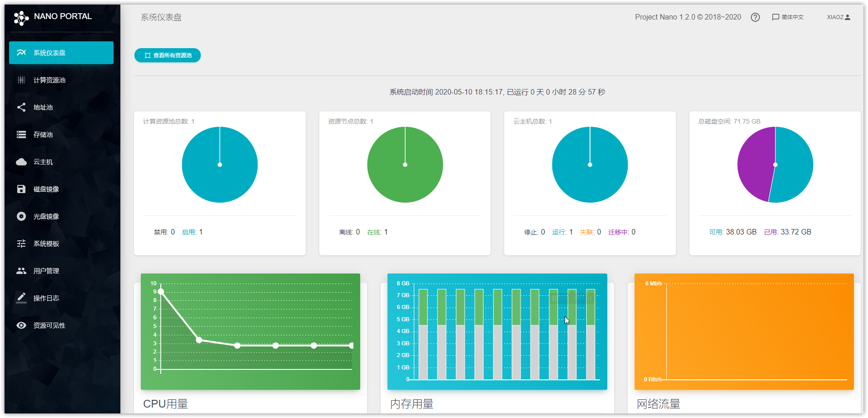Click the Project Nano 1.2.0 version text
This screenshot has width=868, height=418.
pyautogui.click(x=688, y=17)
